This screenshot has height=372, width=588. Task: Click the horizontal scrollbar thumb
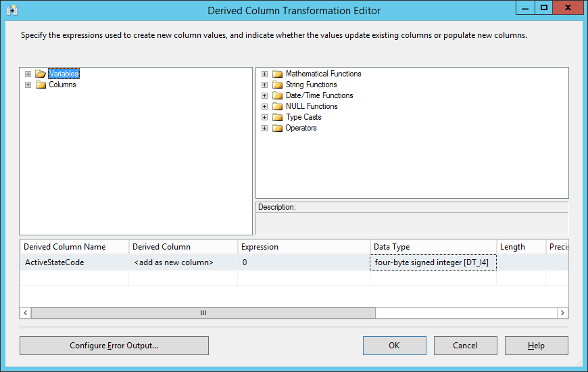point(203,313)
